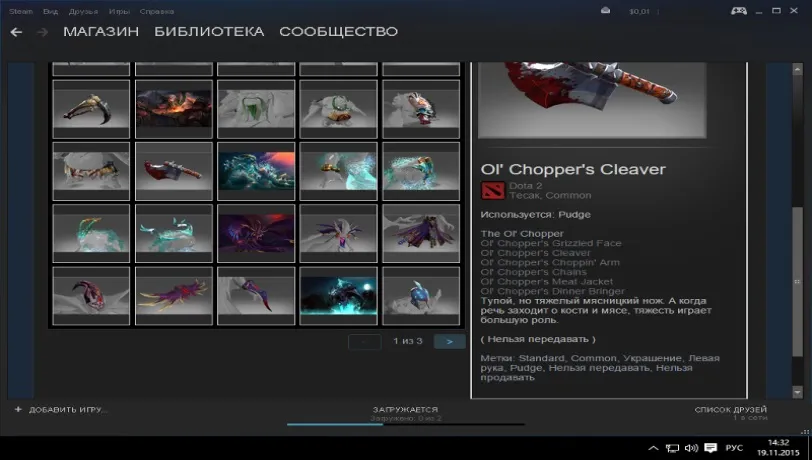Open the inbox notifications icon
This screenshot has width=812, height=460.
[x=605, y=11]
